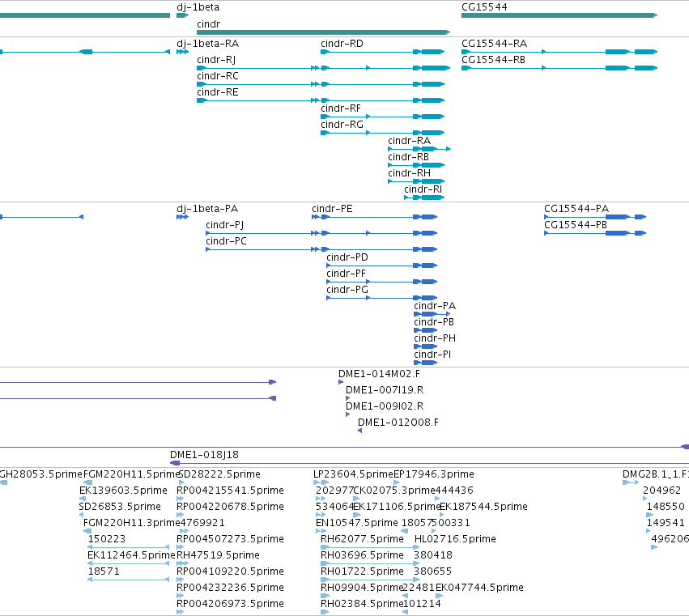Select feature 149541
This screenshot has width=689, height=616.
pos(649,531)
